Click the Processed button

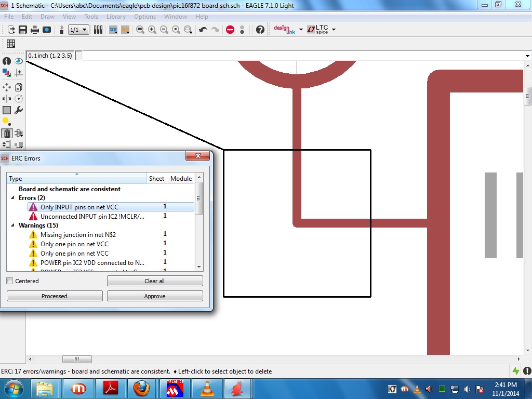pos(55,296)
